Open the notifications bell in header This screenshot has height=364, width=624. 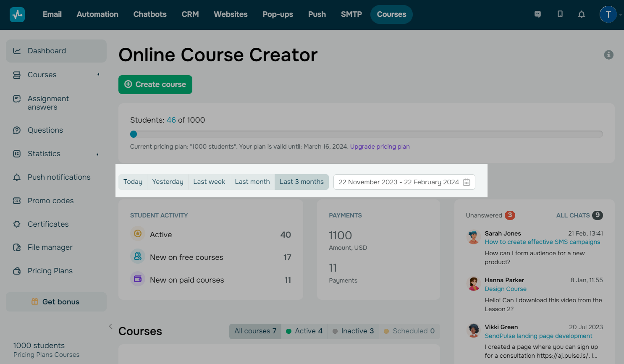(x=582, y=14)
